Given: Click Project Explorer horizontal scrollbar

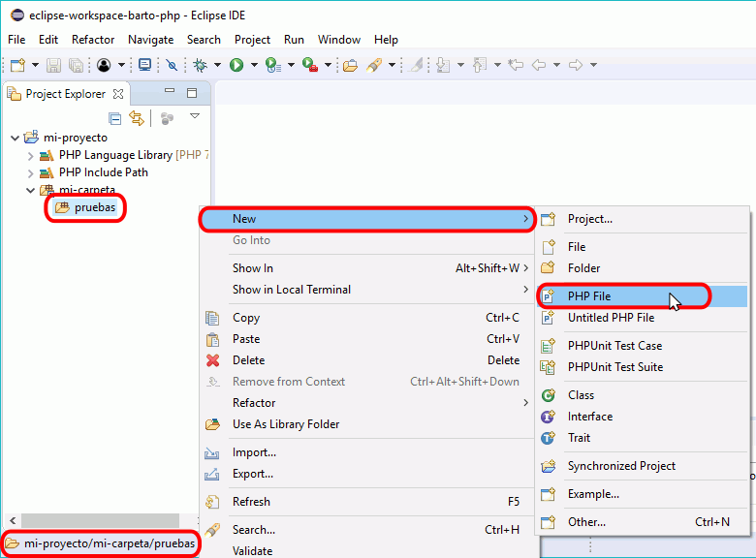Looking at the screenshot, I should coord(100,520).
